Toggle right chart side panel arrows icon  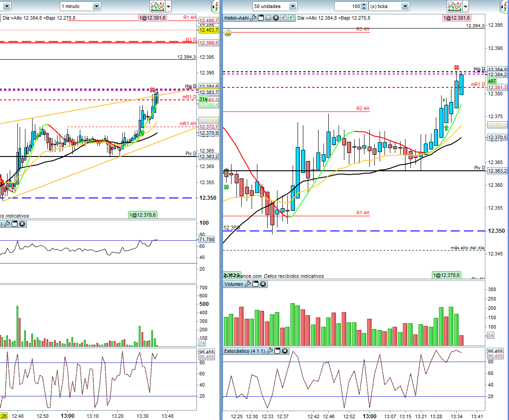(505, 6)
